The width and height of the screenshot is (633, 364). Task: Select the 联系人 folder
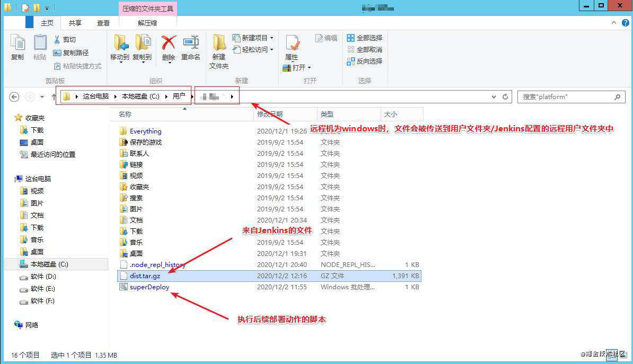tap(135, 153)
